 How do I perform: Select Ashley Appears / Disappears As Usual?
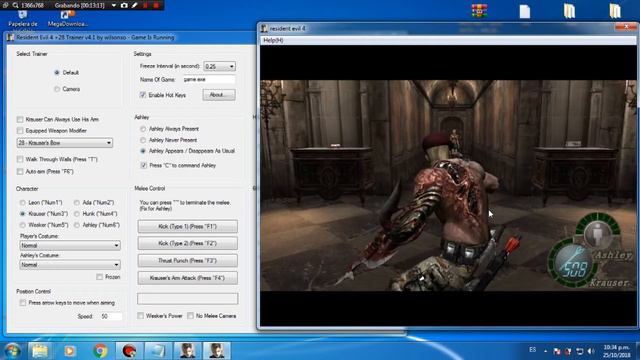(143, 151)
